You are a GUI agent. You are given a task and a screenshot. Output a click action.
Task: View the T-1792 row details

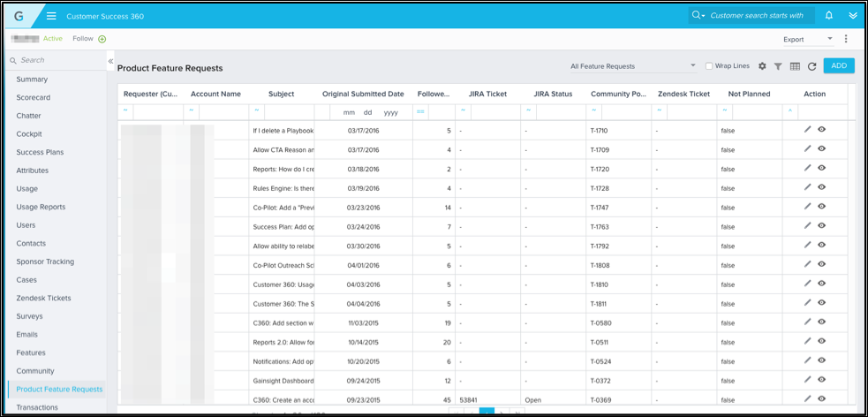click(821, 245)
